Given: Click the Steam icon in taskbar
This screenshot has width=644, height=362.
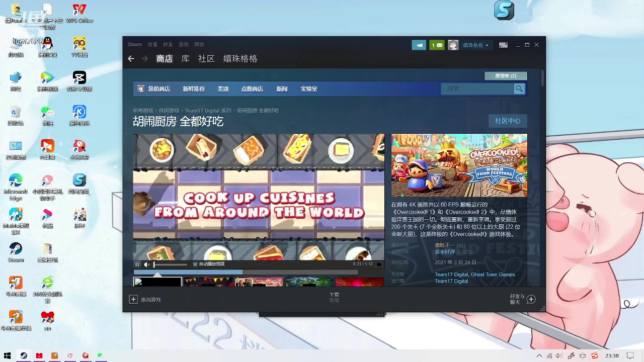Looking at the screenshot, I should click(24, 356).
